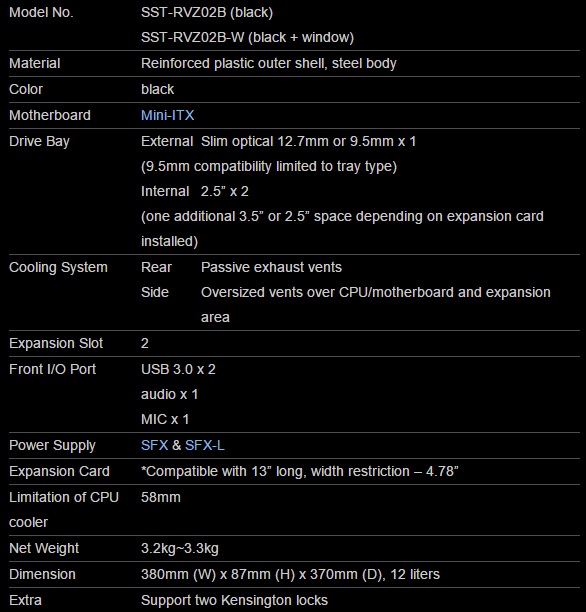Click the Passive exhaust vents text

point(271,267)
